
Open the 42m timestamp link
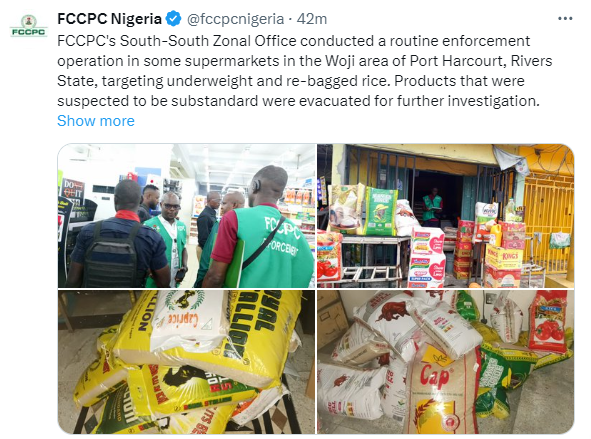[312, 19]
